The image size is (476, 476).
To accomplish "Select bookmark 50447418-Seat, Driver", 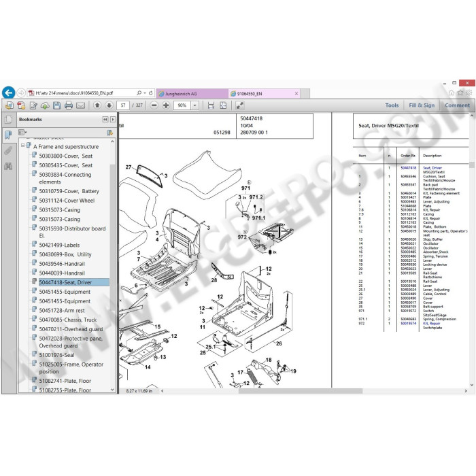I will click(x=73, y=282).
